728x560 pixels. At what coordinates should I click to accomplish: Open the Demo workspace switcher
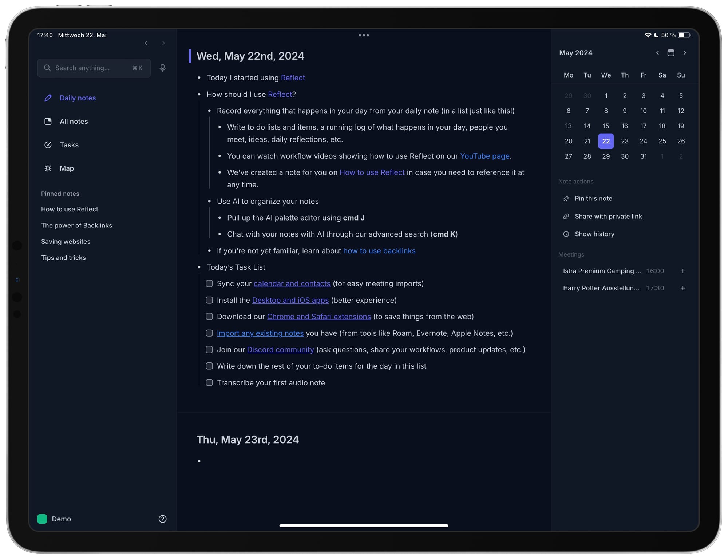coord(55,519)
